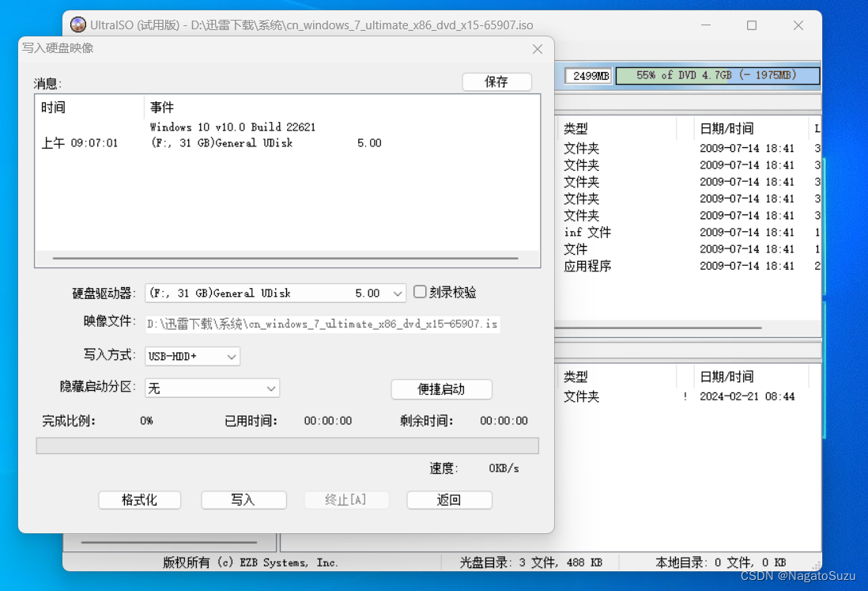Maximize the UltraISO main window

[752, 25]
